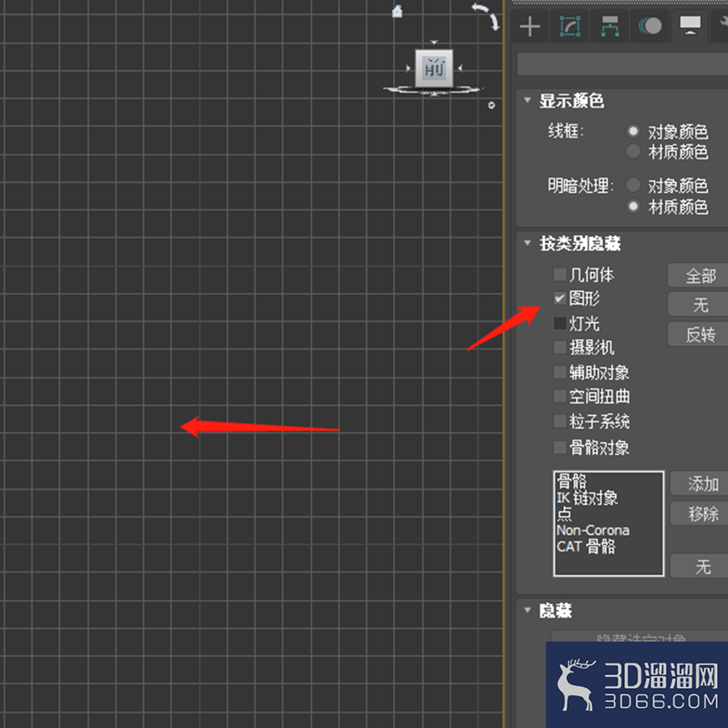The height and width of the screenshot is (728, 728).
Task: Click the ViewCube front face
Action: (434, 68)
